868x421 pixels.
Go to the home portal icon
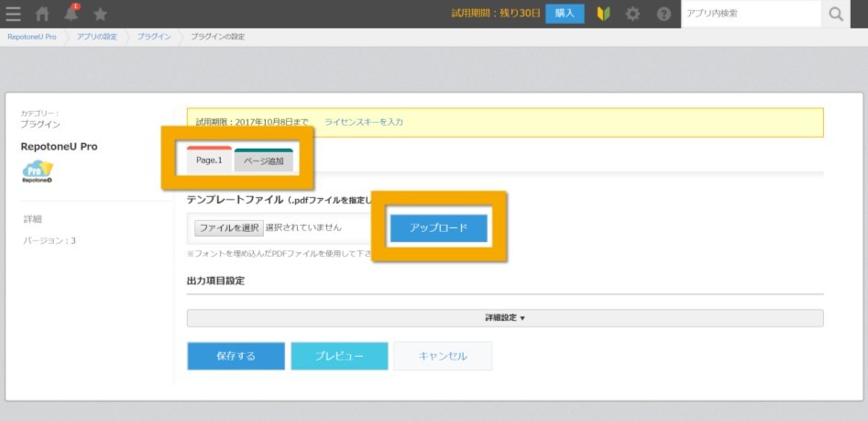click(42, 14)
